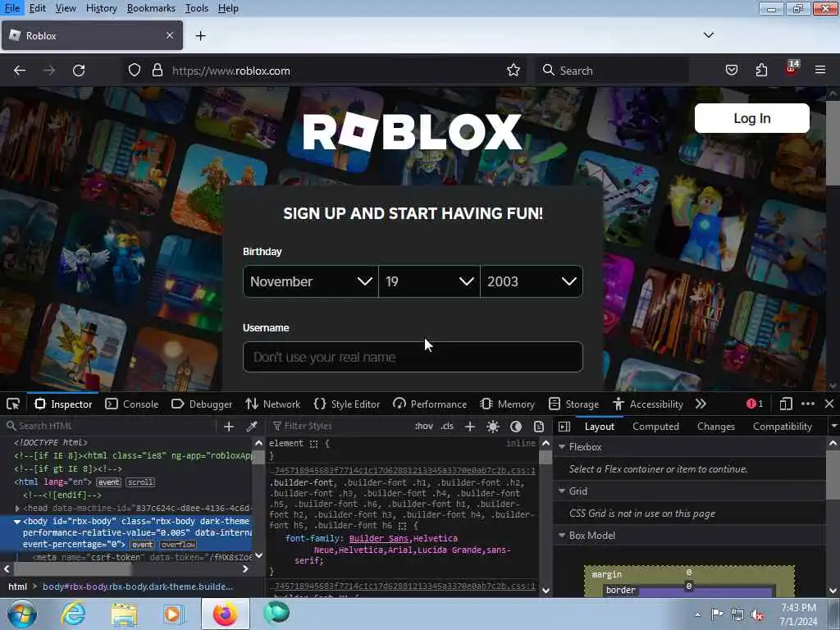Collapse the Flexbox section

pyautogui.click(x=562, y=447)
